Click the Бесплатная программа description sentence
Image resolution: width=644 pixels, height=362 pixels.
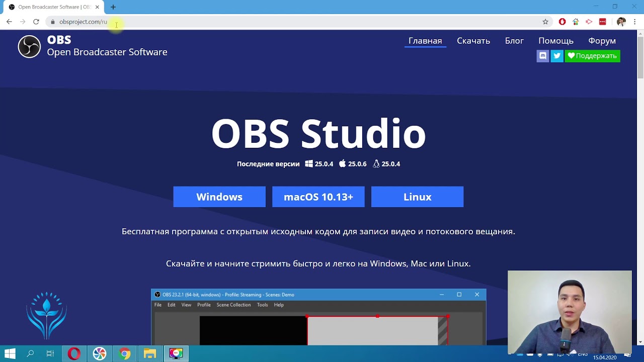click(x=318, y=231)
